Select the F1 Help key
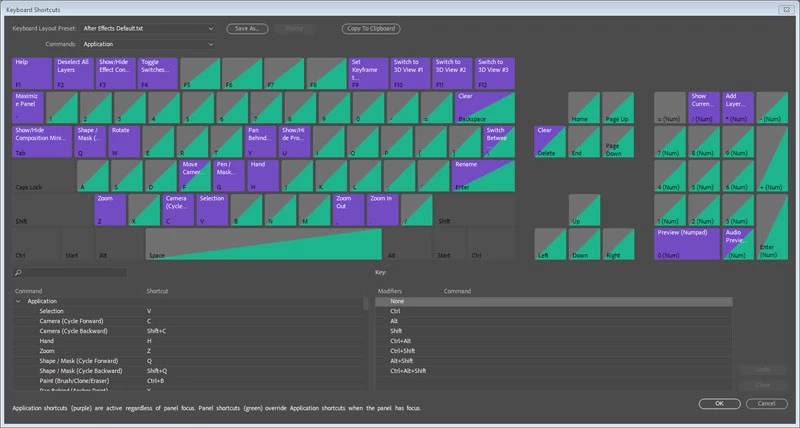 pyautogui.click(x=32, y=73)
